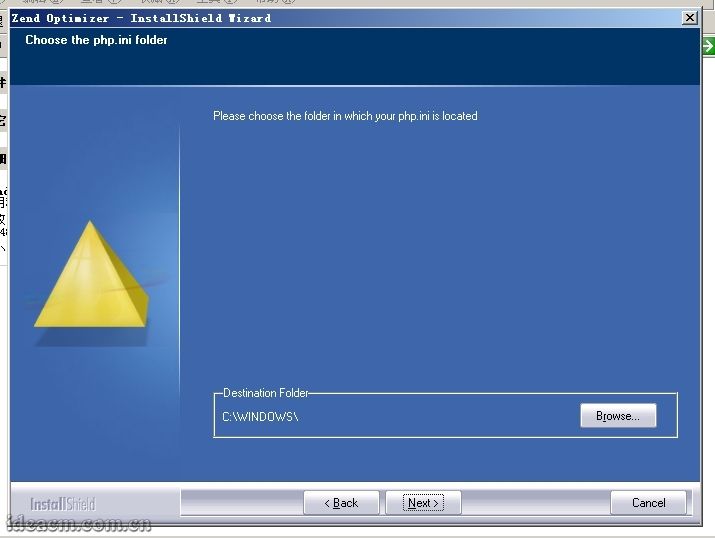
Task: Click the "Choose the php.ini folder" heading
Action: click(96, 40)
